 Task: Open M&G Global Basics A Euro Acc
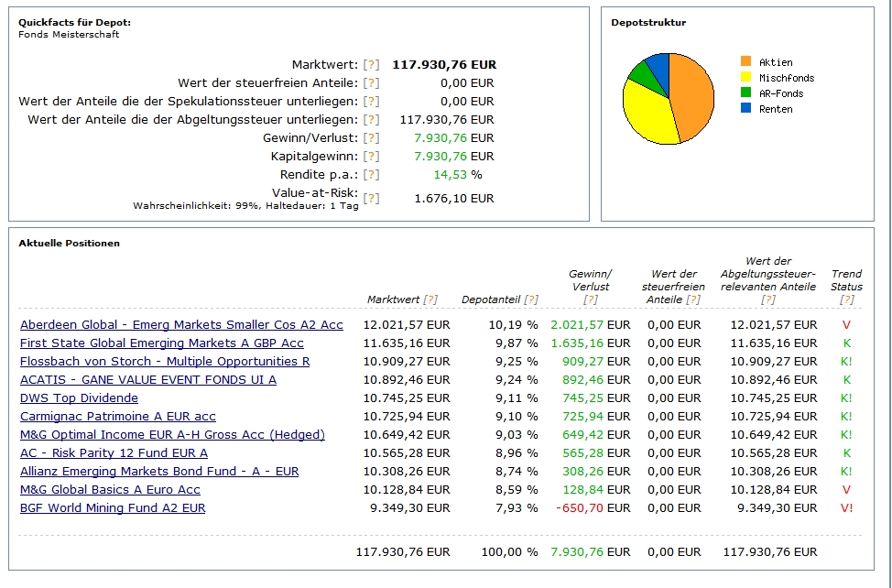coord(110,490)
